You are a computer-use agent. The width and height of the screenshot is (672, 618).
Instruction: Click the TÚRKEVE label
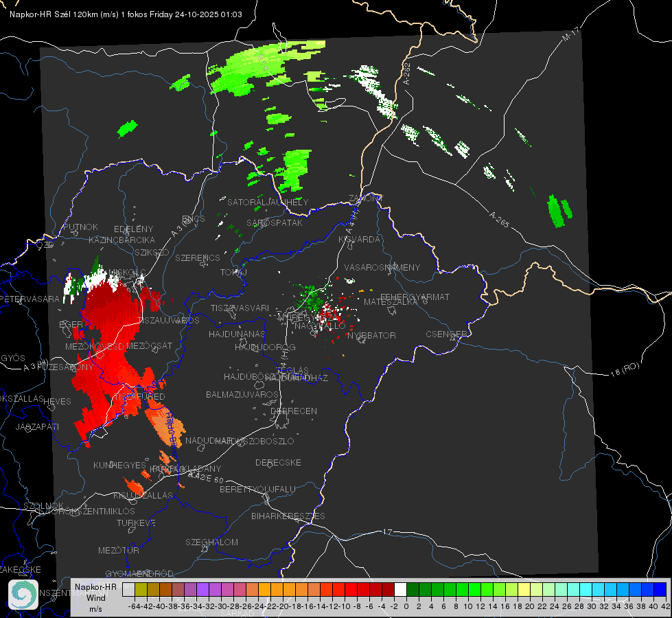[137, 523]
